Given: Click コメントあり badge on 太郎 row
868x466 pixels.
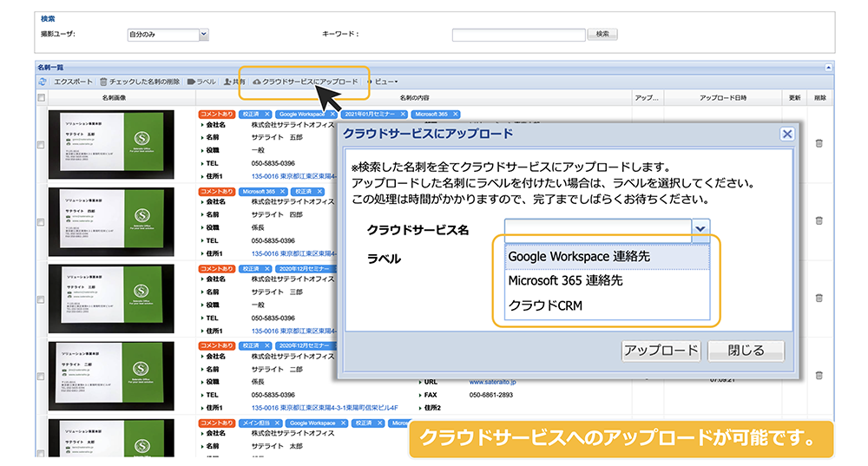Looking at the screenshot, I should coord(217,423).
